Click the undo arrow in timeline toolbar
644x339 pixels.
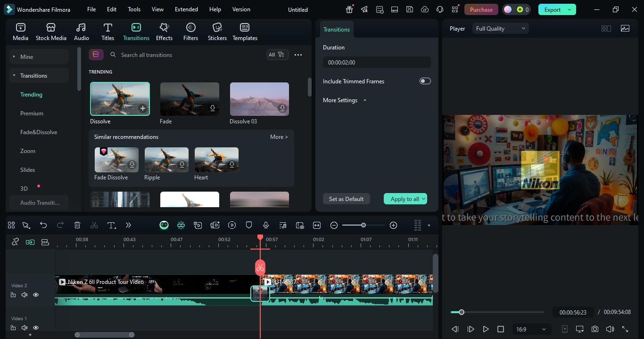[43, 226]
